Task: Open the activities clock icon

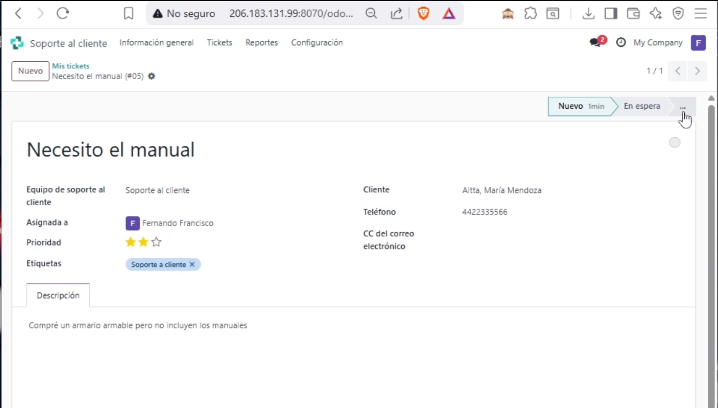Action: [x=621, y=43]
